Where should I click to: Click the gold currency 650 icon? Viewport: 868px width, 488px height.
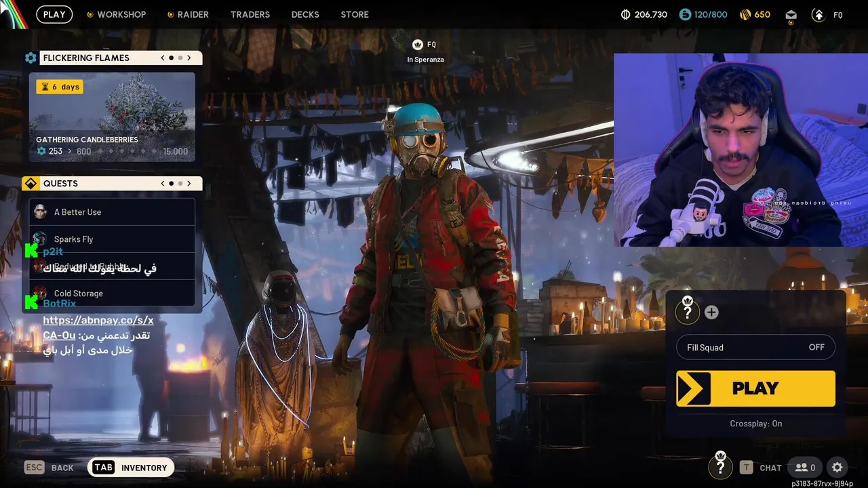(745, 14)
